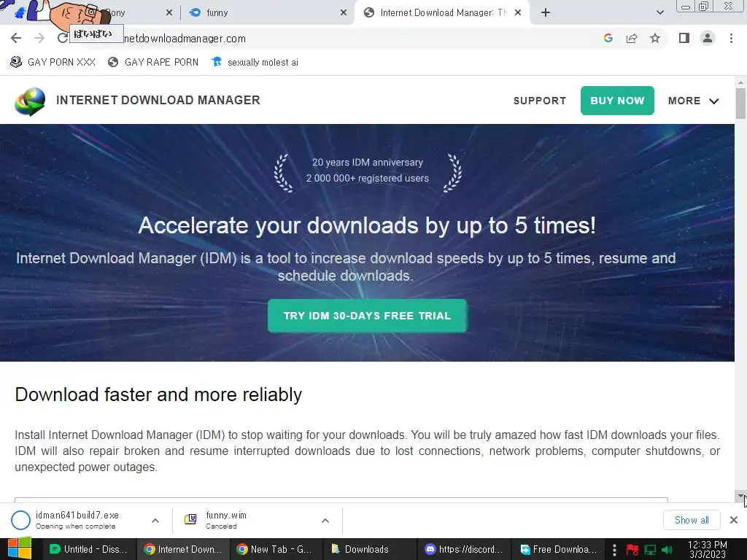The height and width of the screenshot is (560, 747).
Task: Go back to the previous page
Action: [x=16, y=38]
